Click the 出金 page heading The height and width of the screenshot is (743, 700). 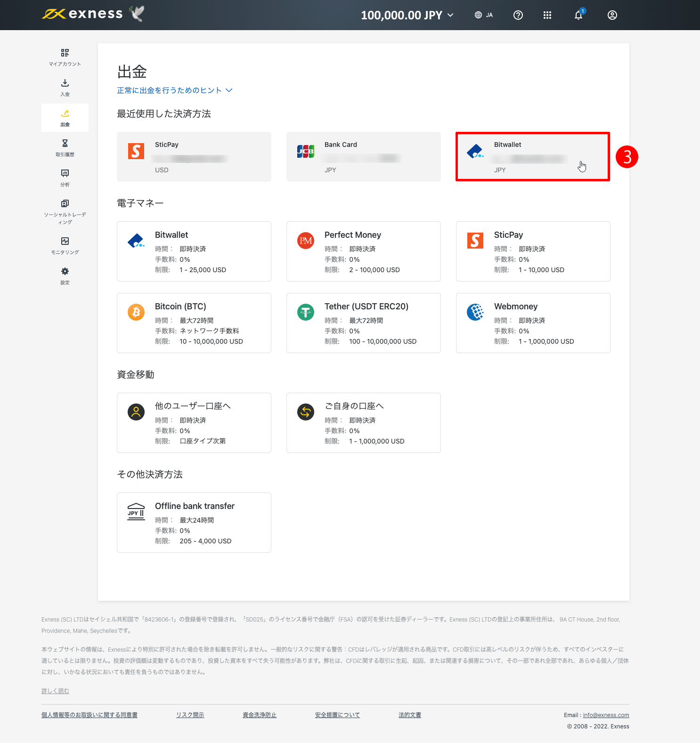pos(132,72)
